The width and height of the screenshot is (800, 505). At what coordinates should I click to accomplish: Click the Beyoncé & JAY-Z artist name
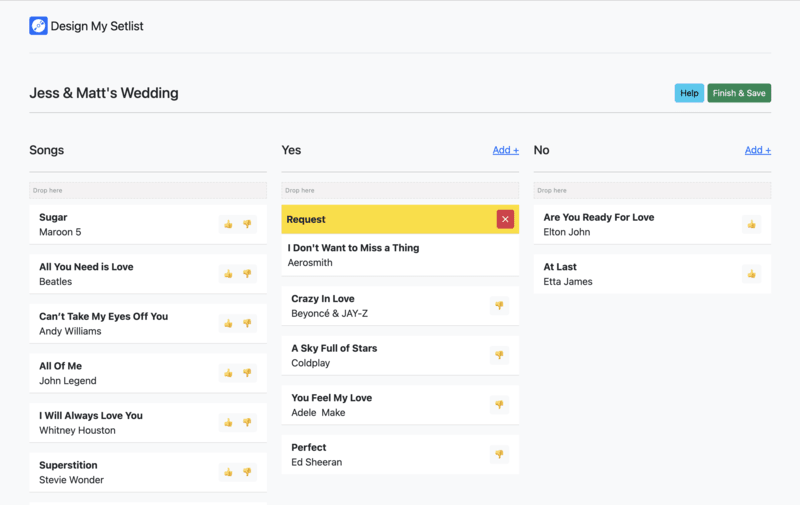pos(330,313)
